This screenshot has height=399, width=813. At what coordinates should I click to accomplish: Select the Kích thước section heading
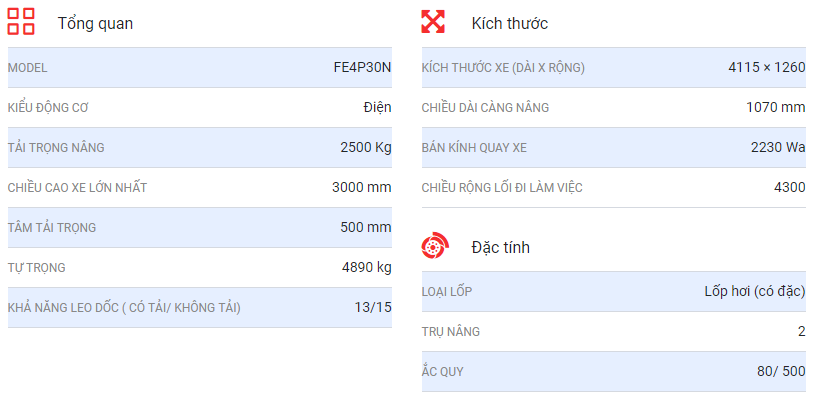(510, 23)
